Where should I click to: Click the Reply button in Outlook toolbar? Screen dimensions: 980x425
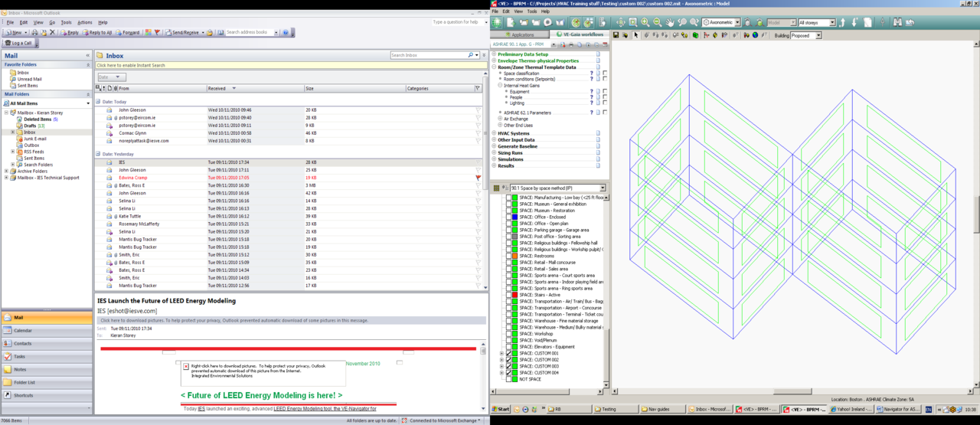click(70, 33)
